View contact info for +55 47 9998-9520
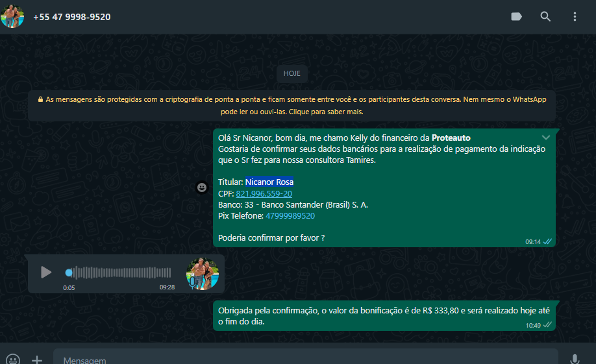This screenshot has height=364, width=596. pos(72,17)
